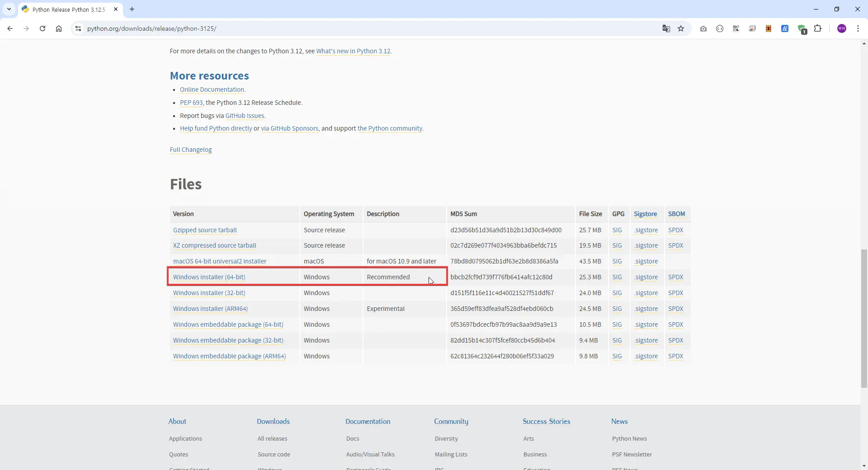Image resolution: width=868 pixels, height=470 pixels.
Task: Download Windows embeddable package (32-bit)
Action: click(x=228, y=340)
